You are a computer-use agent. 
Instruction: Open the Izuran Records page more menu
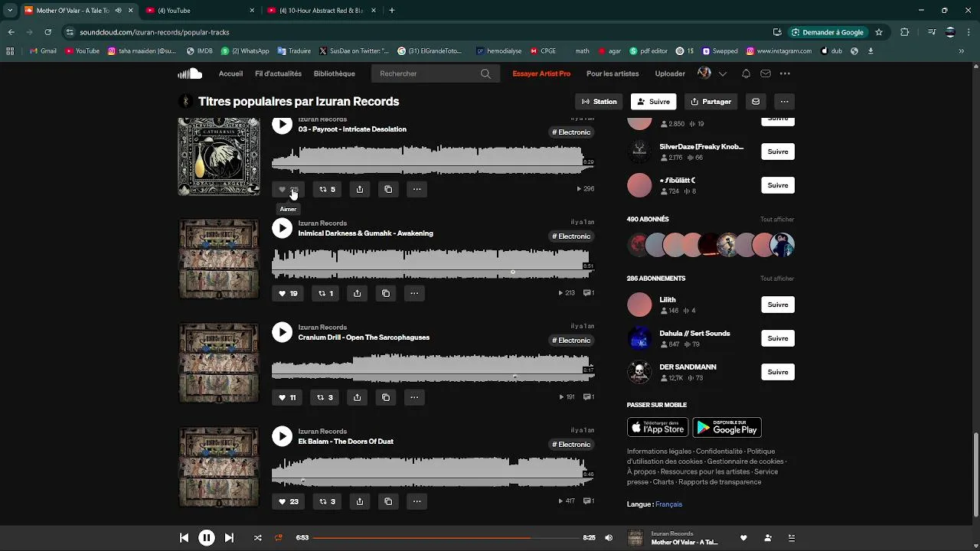pyautogui.click(x=784, y=102)
